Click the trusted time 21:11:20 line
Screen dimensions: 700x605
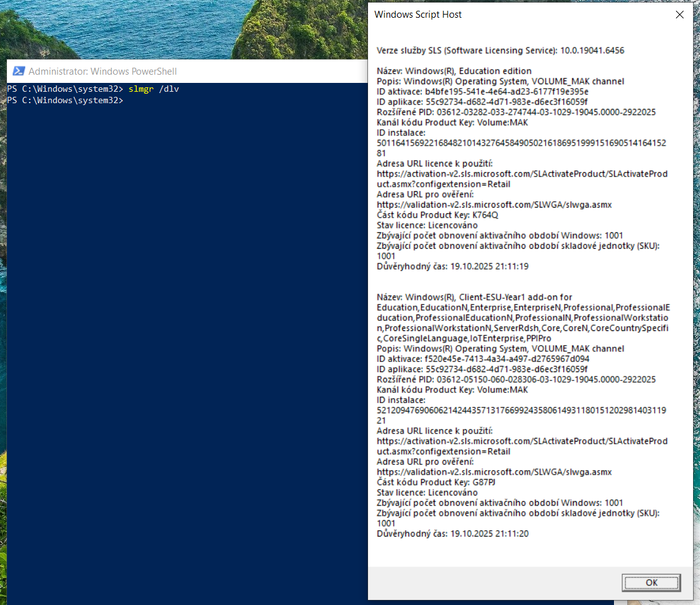(x=452, y=533)
